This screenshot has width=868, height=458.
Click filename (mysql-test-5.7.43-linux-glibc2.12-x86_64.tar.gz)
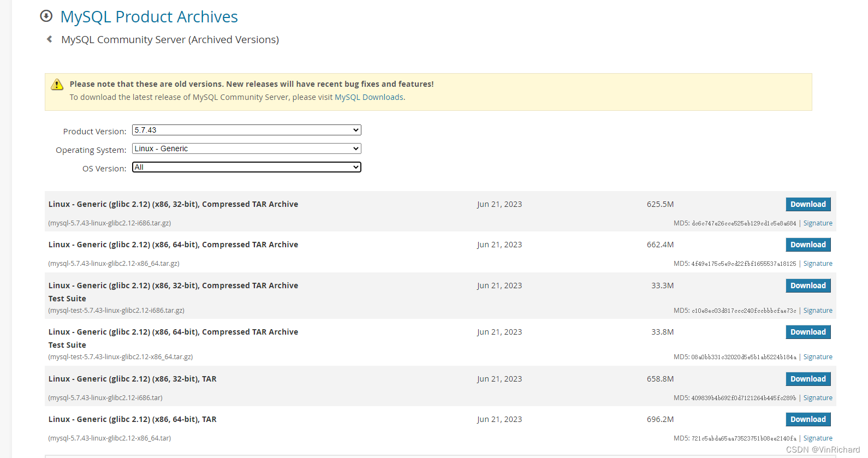click(x=120, y=357)
